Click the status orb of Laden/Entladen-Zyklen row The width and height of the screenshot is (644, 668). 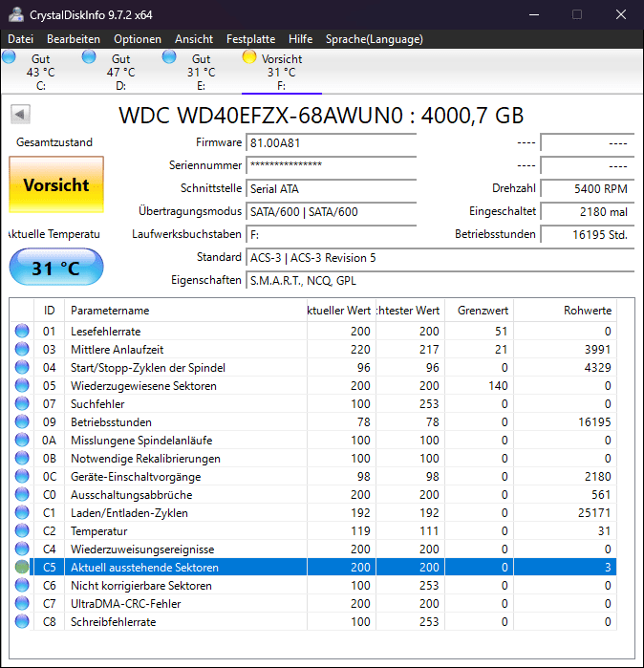(22, 512)
